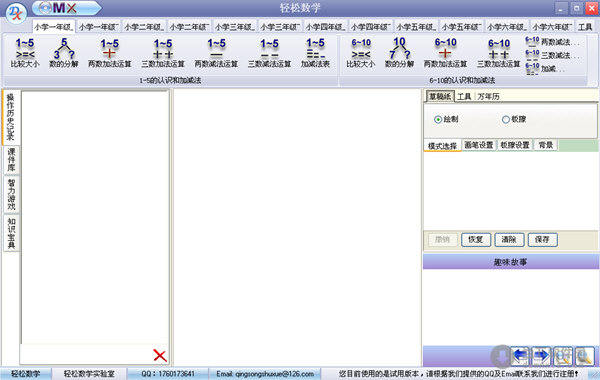Click the 清除 button
The width and height of the screenshot is (600, 380).
pos(509,240)
